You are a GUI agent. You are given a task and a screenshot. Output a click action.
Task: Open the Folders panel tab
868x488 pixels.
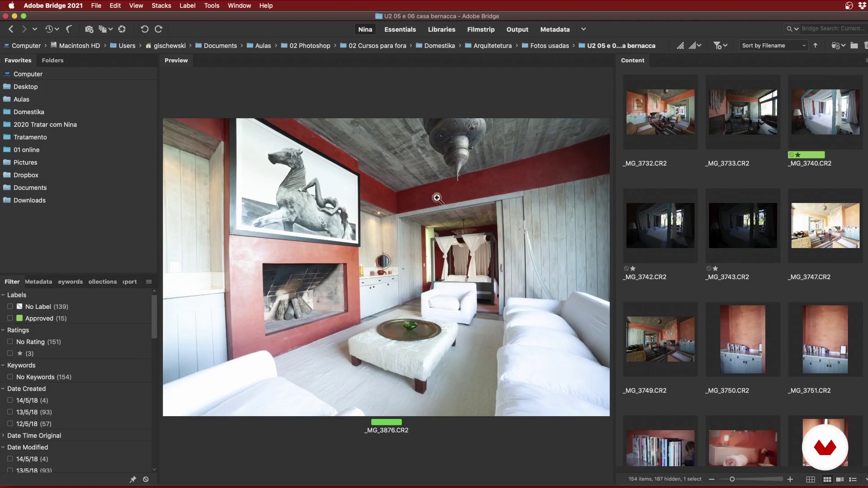pyautogui.click(x=52, y=60)
